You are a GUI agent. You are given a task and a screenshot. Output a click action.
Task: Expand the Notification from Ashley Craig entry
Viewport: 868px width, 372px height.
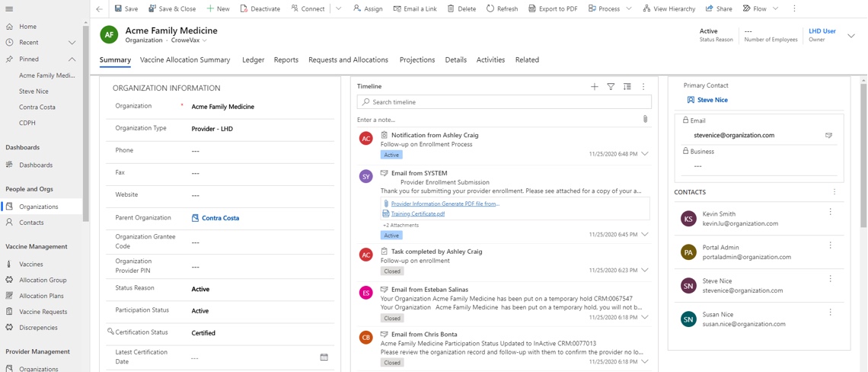pos(645,154)
